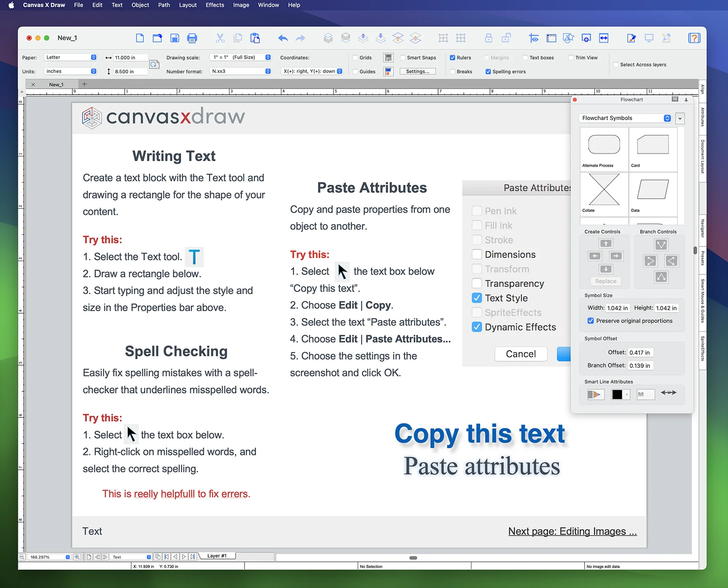Enable Select Across layers checkbox
Image resolution: width=728 pixels, height=588 pixels.
[616, 65]
